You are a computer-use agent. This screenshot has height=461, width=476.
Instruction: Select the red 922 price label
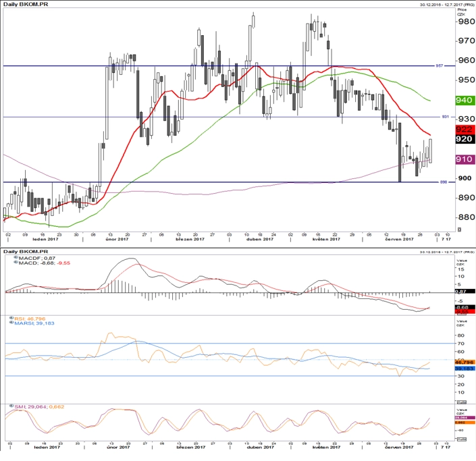click(465, 130)
